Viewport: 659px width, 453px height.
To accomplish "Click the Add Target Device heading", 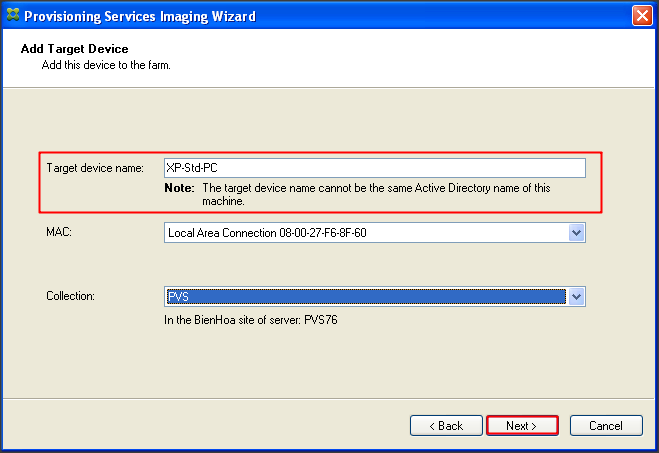I will coord(74,49).
